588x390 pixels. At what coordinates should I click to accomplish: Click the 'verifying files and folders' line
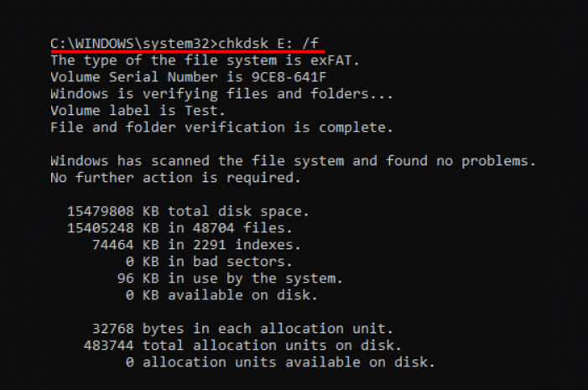coord(221,94)
